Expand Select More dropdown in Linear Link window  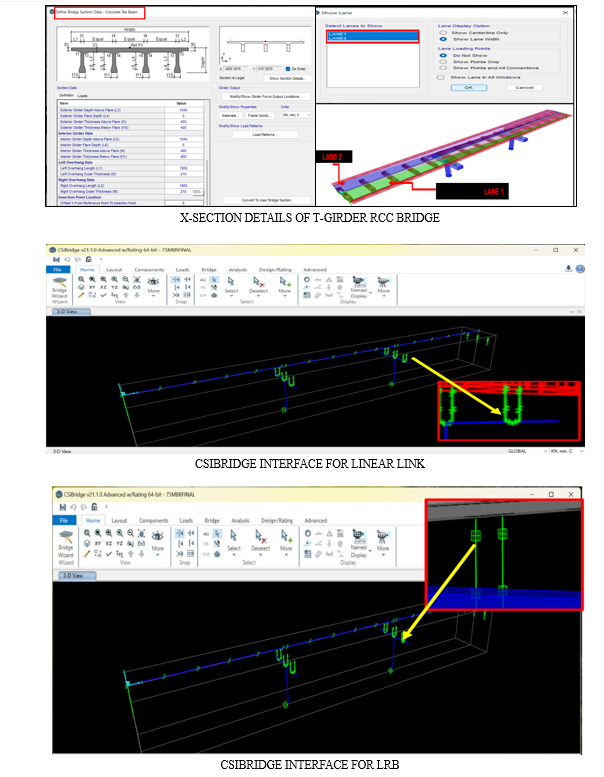tap(284, 296)
